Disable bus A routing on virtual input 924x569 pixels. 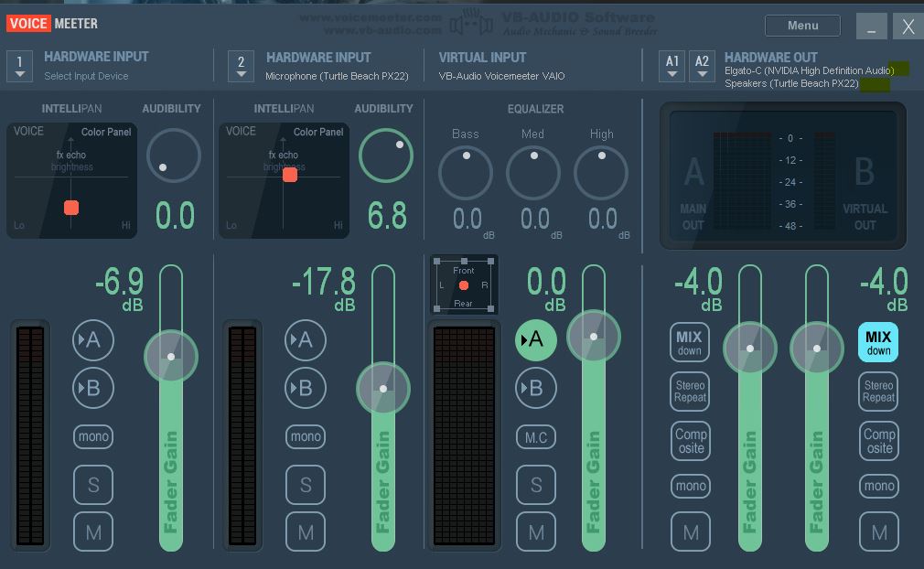point(536,340)
